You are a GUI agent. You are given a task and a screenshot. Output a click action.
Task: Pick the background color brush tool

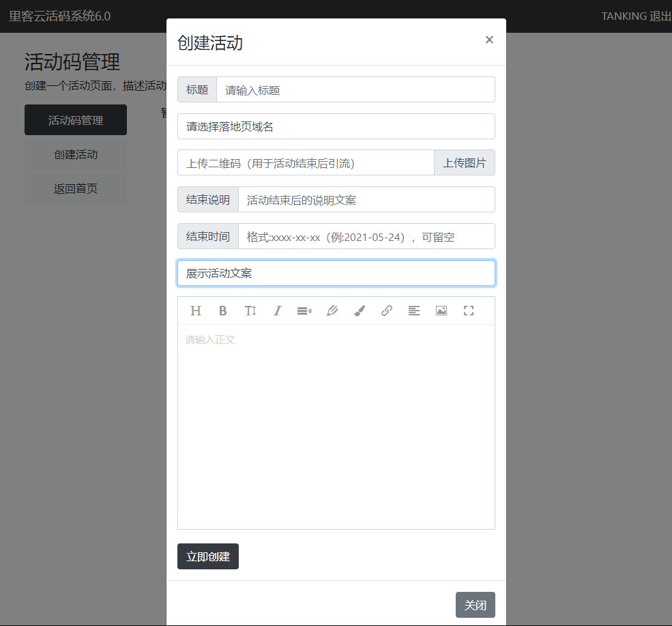coord(360,311)
